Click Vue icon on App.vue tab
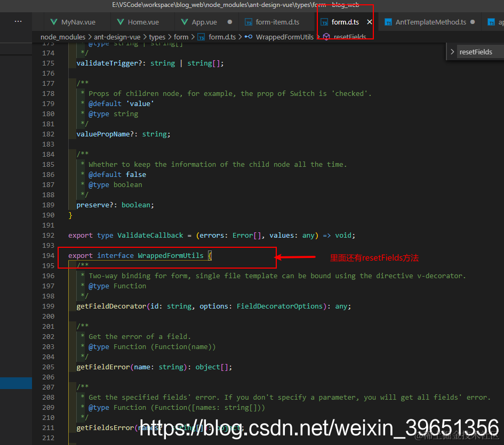 tap(184, 22)
